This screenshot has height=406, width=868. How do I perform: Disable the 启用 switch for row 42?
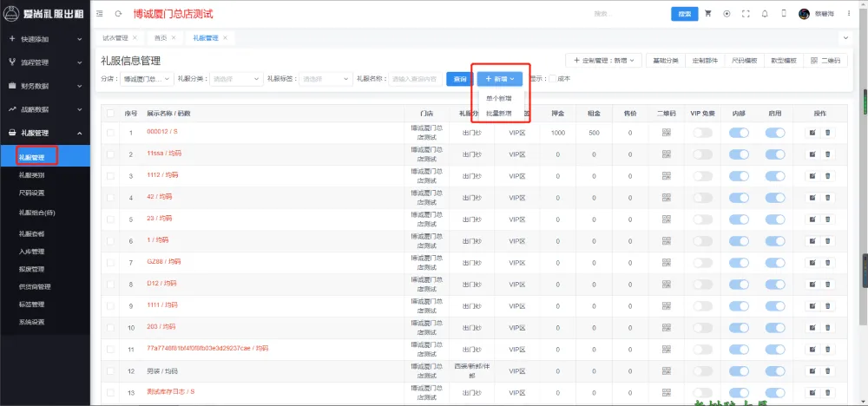[x=775, y=198]
